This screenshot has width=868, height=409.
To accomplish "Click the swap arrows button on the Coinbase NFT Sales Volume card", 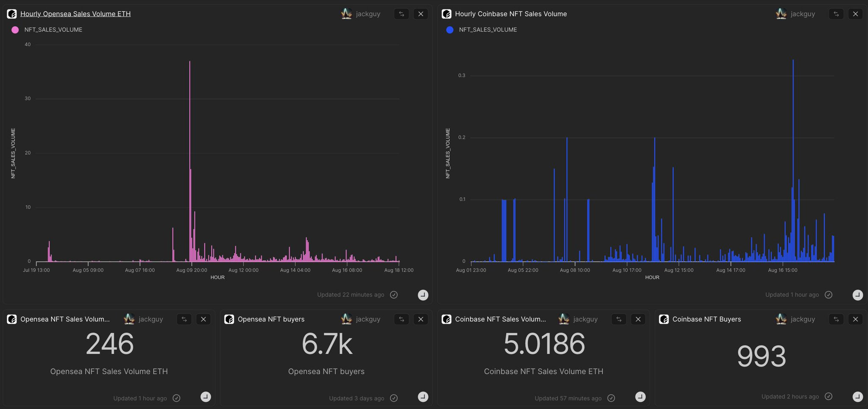I will pyautogui.click(x=619, y=319).
